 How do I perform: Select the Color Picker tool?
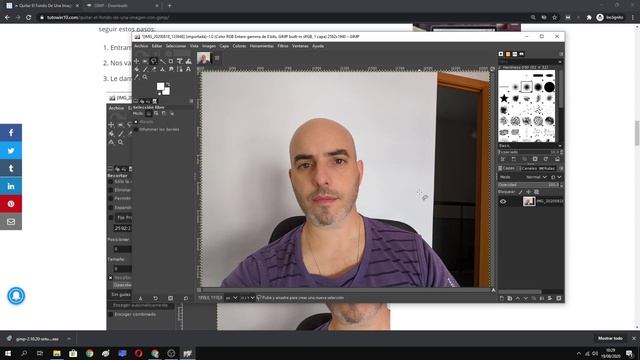[136, 77]
